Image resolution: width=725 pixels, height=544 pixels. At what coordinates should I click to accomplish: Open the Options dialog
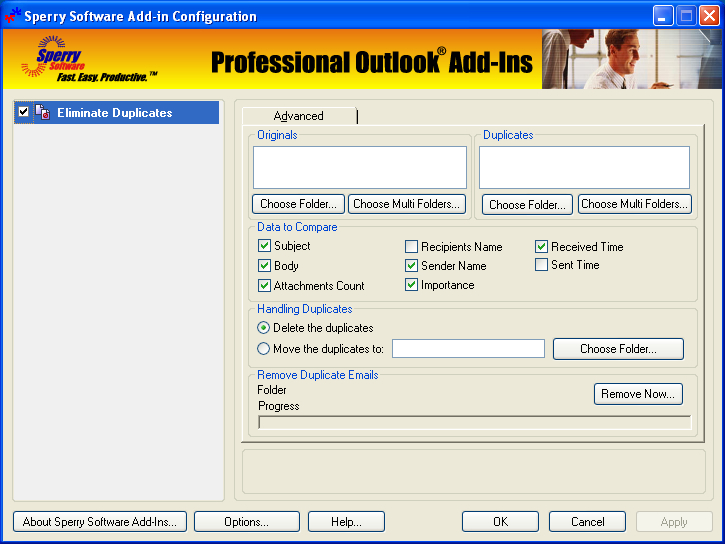(x=247, y=521)
